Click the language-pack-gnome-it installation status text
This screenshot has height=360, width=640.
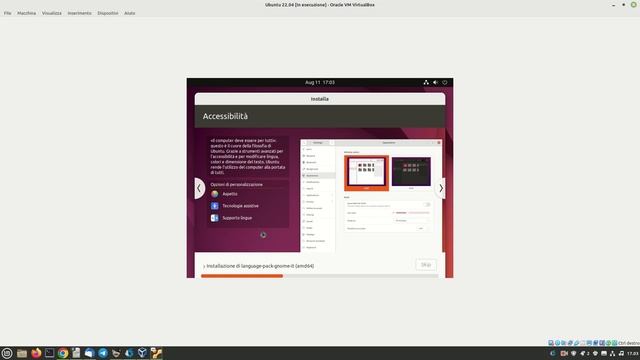point(260,266)
